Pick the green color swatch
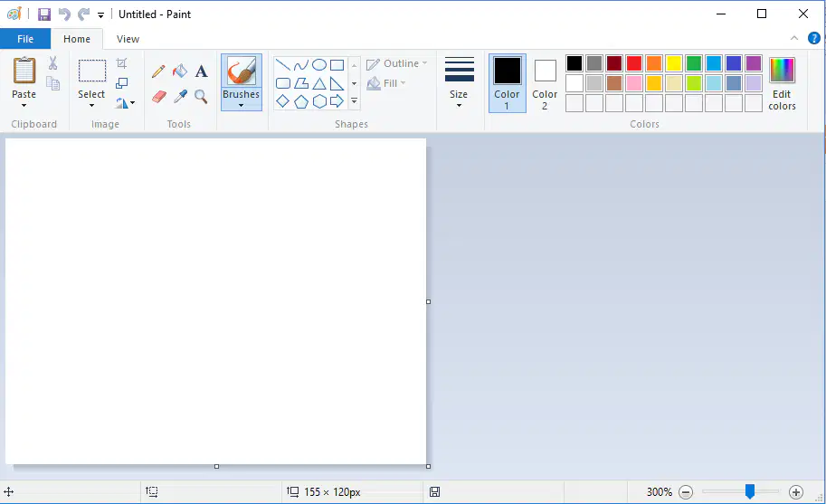The width and height of the screenshot is (826, 504). coord(694,63)
